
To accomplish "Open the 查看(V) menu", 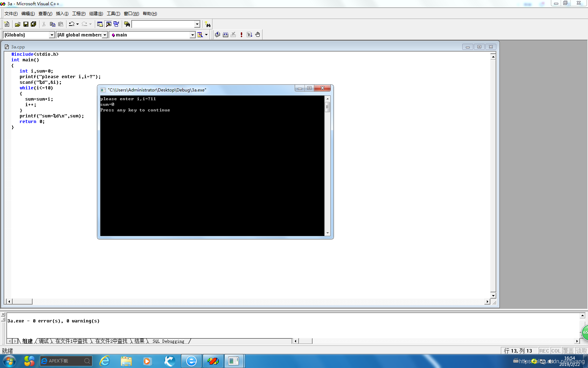I will point(45,14).
